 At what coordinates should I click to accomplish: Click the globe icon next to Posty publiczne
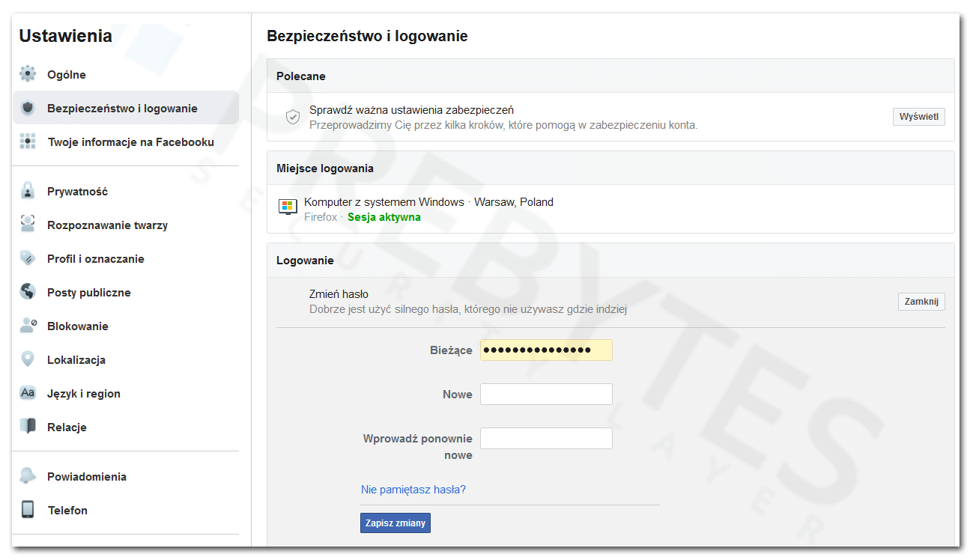point(28,292)
